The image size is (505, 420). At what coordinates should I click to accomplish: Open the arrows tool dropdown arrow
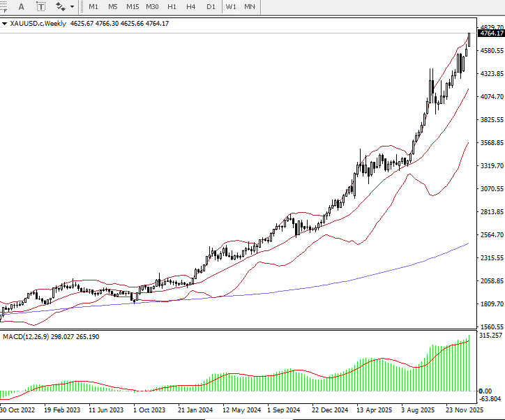coord(72,7)
